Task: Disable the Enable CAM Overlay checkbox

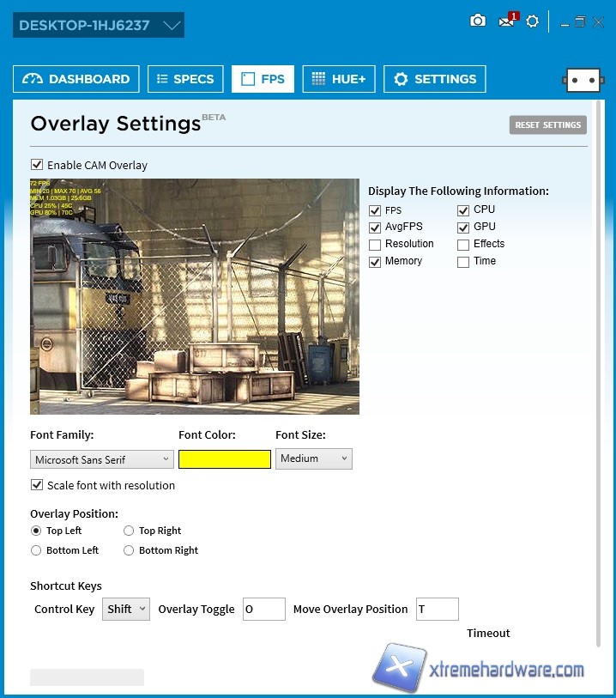Action: pos(37,165)
